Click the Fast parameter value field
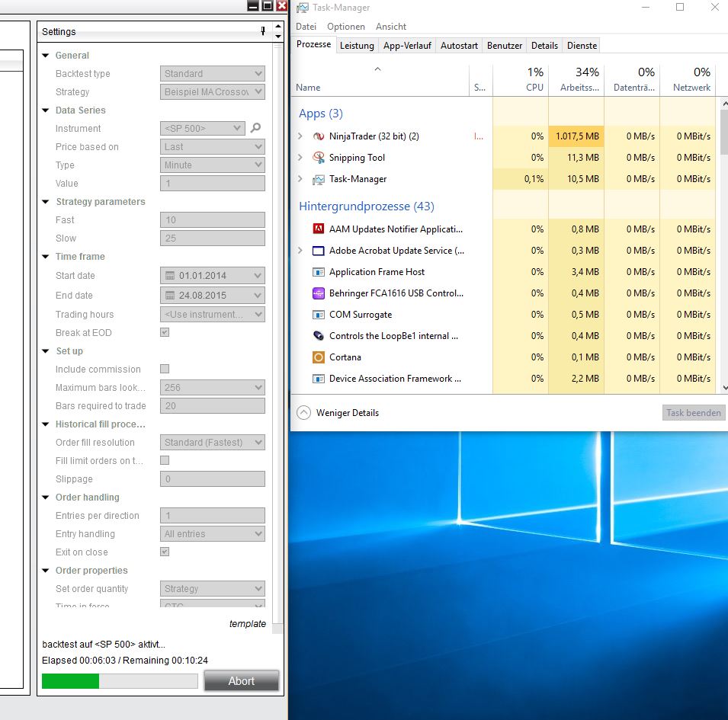 (213, 219)
